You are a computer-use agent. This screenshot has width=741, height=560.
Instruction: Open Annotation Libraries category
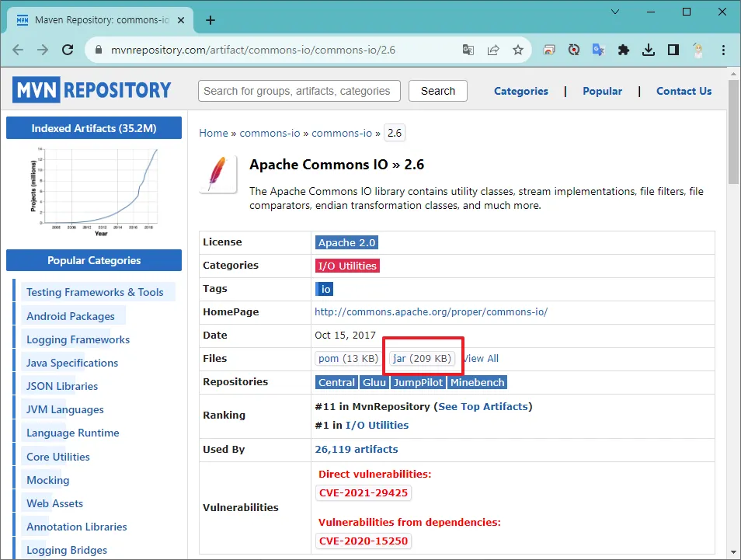(x=77, y=527)
